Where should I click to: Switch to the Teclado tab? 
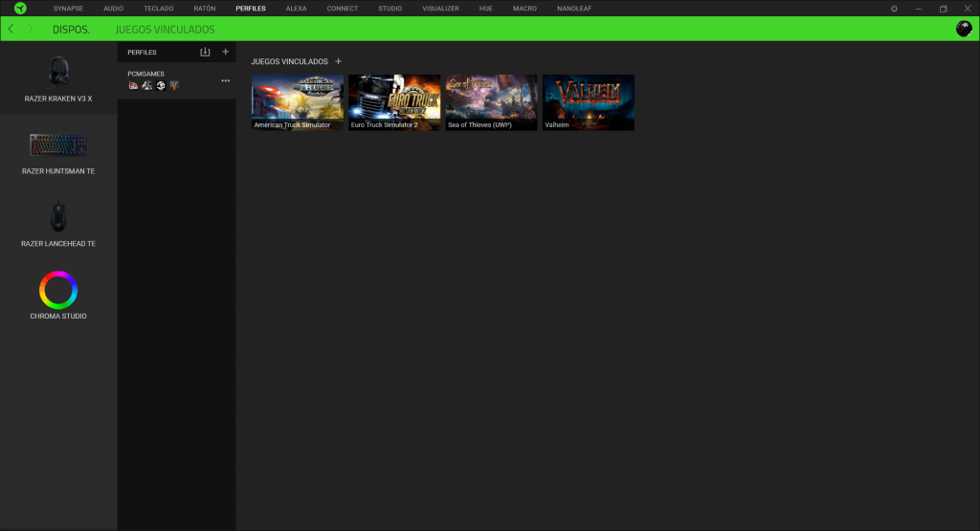[x=159, y=9]
